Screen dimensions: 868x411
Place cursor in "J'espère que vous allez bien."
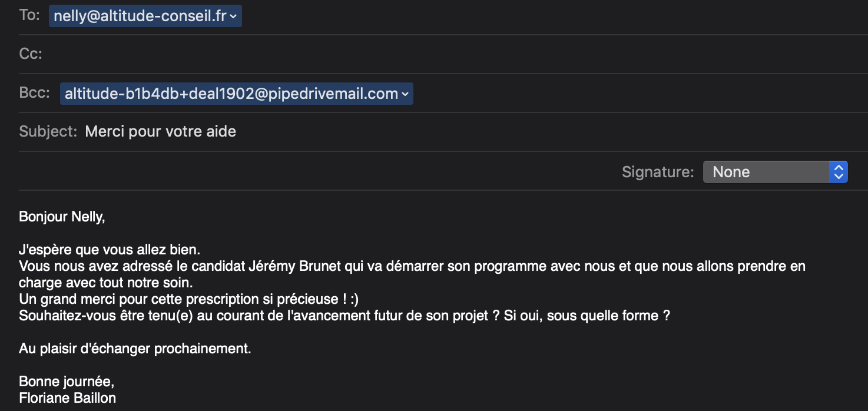[110, 250]
